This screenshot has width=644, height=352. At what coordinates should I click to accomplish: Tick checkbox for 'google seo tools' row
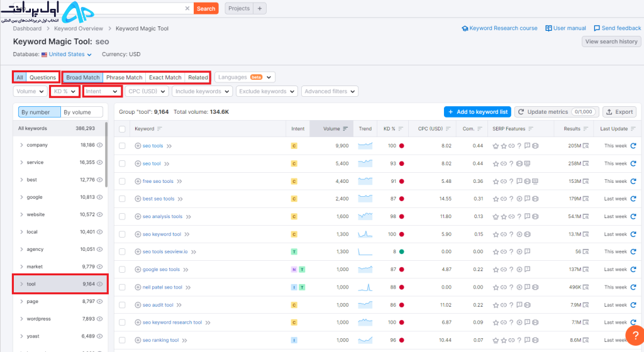pyautogui.click(x=122, y=269)
